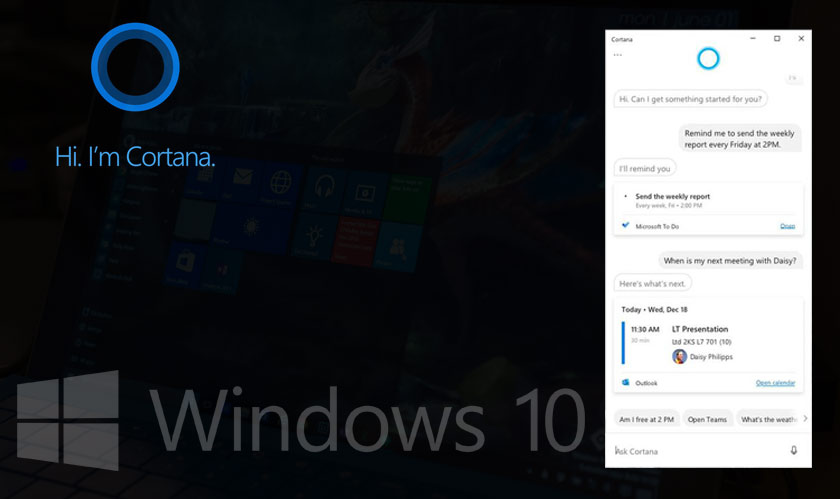
Task: Click the microphone icon to speak to Cortana
Action: click(x=794, y=451)
